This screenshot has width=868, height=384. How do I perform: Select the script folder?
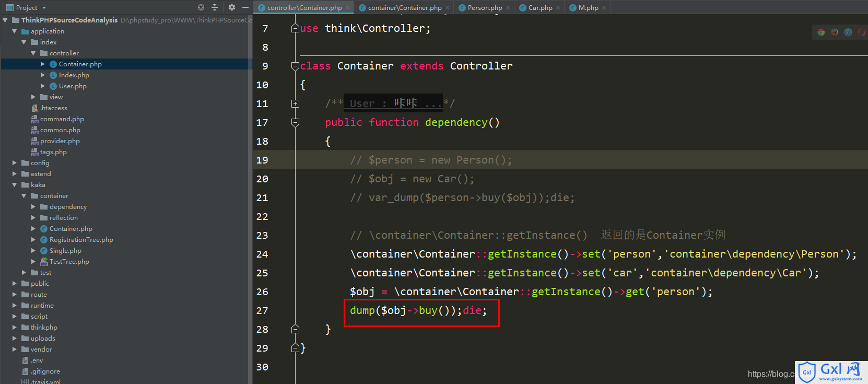point(39,317)
